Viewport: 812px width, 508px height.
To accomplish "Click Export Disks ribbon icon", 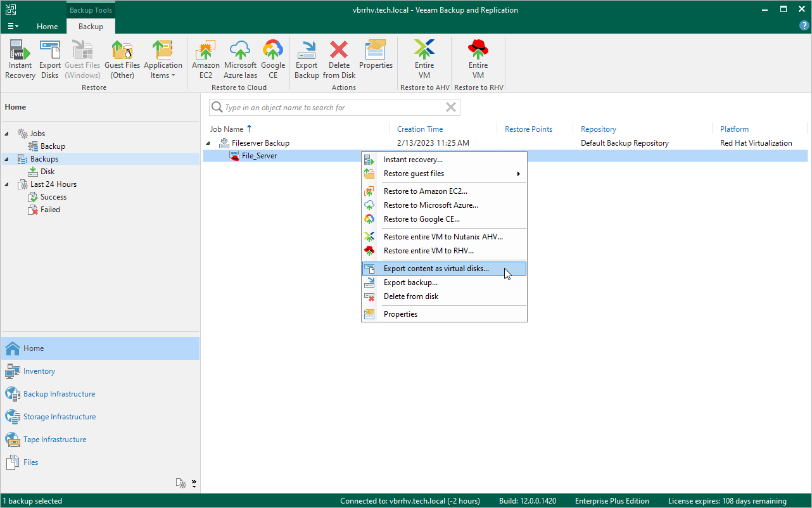I will 50,60.
